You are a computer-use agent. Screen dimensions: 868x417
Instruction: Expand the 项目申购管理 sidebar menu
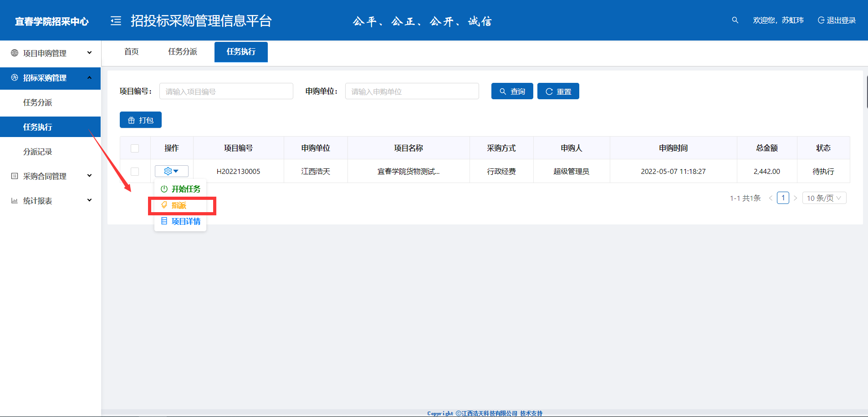coord(50,53)
